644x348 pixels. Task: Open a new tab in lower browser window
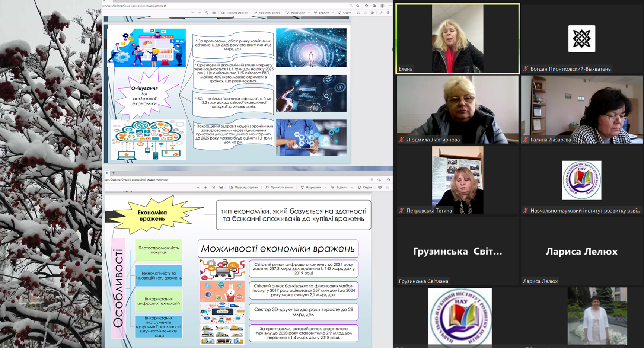pos(114,173)
